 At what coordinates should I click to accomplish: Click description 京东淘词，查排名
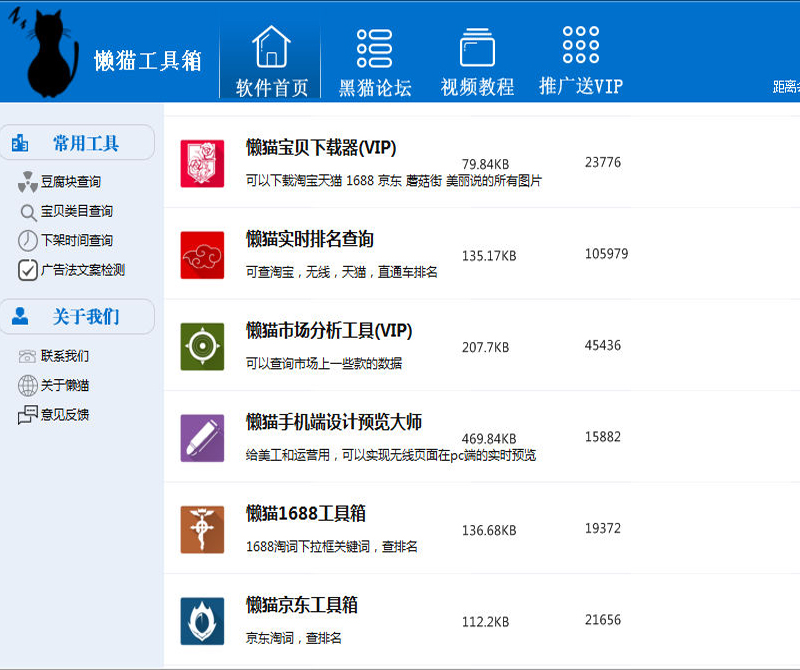point(293,638)
